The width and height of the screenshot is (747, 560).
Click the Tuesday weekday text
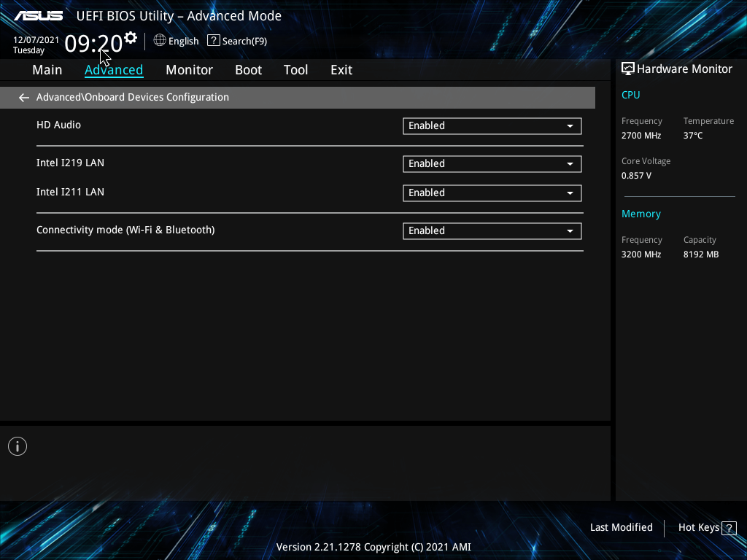click(x=28, y=50)
